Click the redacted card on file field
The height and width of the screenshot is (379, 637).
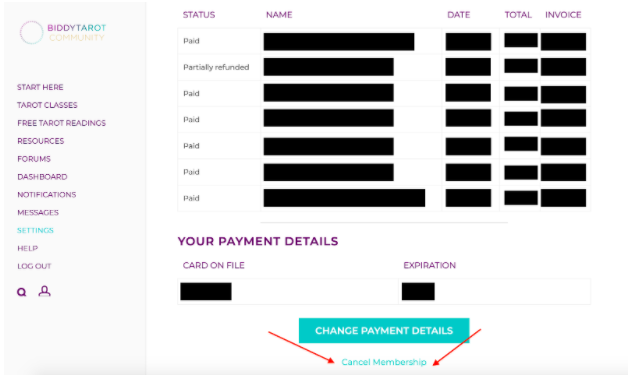tap(206, 291)
